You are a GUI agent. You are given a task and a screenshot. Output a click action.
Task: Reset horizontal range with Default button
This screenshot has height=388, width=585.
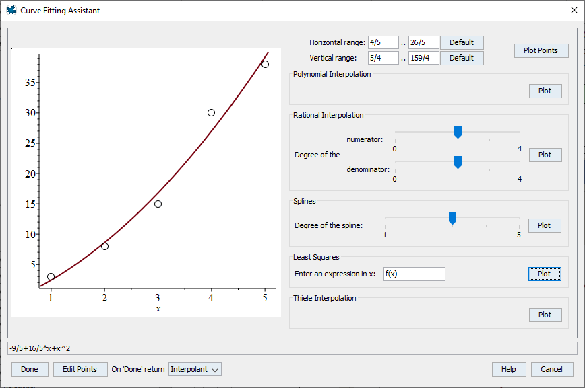point(462,42)
